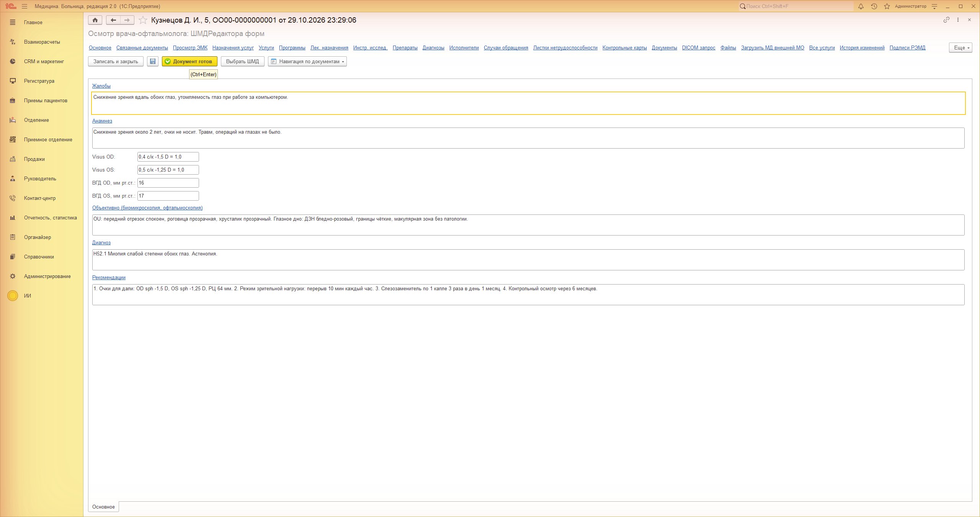
Task: Open the DICOM запрос navigation link
Action: (699, 47)
